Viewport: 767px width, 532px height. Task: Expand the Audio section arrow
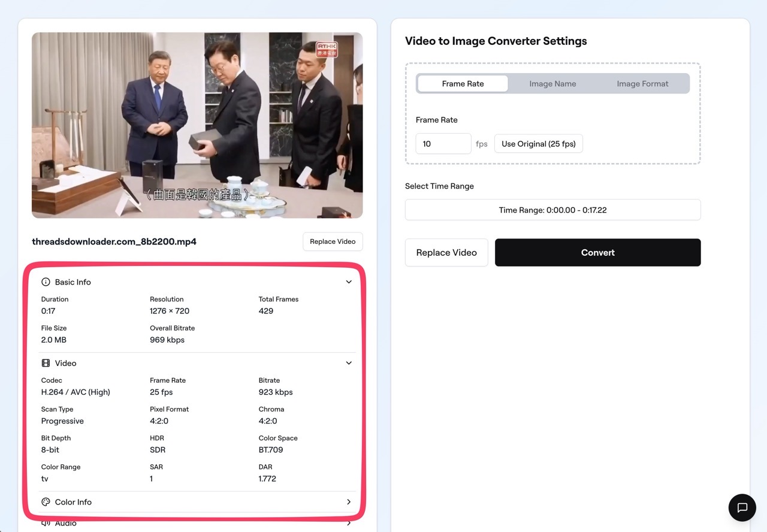click(349, 524)
